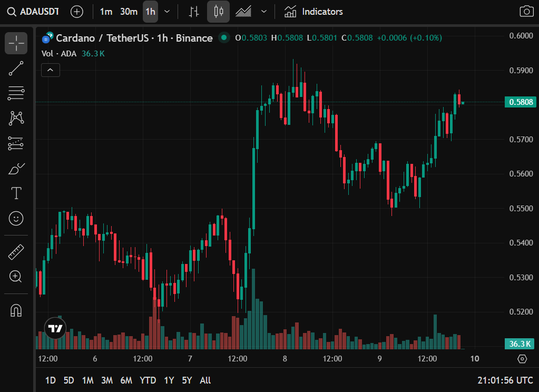Open the Indicators panel
This screenshot has height=392, width=539.
click(x=313, y=12)
